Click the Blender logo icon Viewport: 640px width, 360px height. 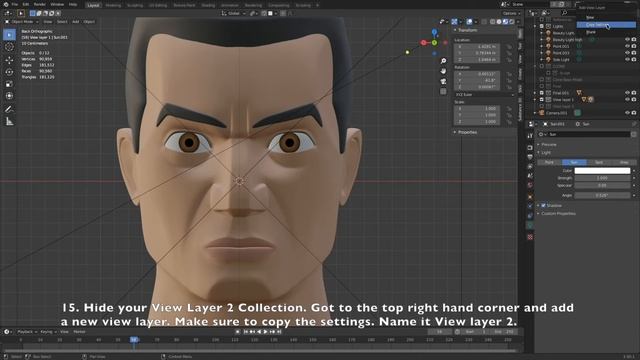pos(5,4)
